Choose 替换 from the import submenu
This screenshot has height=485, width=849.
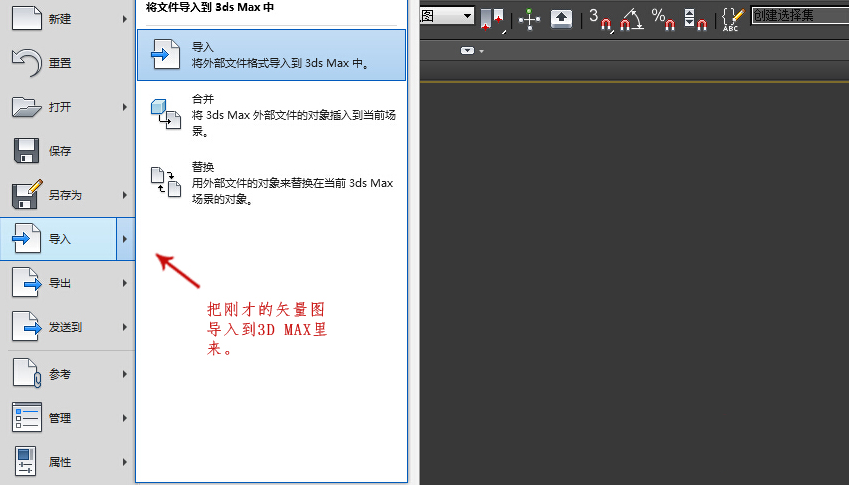[271, 183]
